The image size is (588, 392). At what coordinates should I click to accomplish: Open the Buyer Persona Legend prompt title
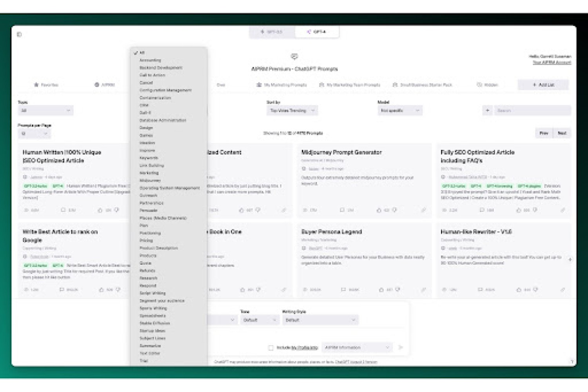[331, 232]
